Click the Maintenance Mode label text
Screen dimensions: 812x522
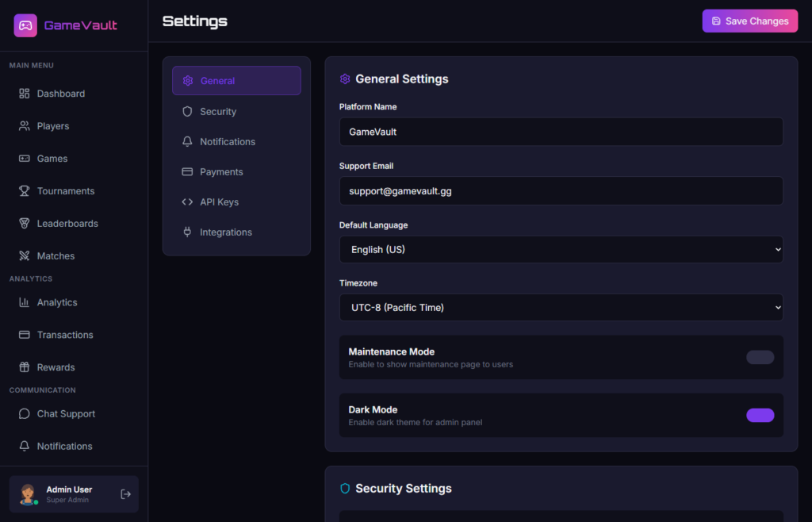point(392,351)
